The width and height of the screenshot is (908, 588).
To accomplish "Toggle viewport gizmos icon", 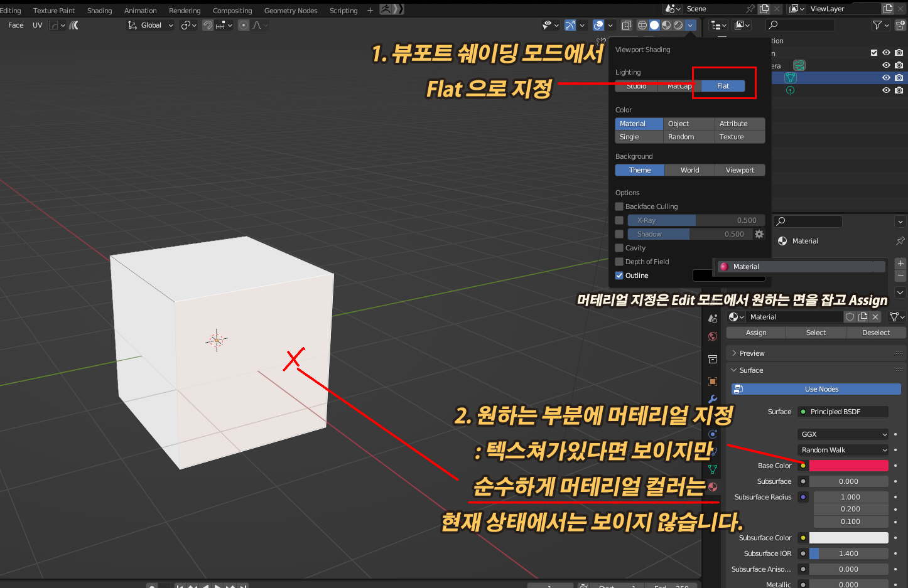I will (570, 25).
